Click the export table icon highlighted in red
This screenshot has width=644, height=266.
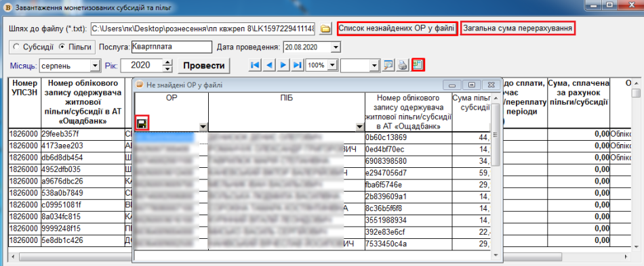pyautogui.click(x=418, y=65)
